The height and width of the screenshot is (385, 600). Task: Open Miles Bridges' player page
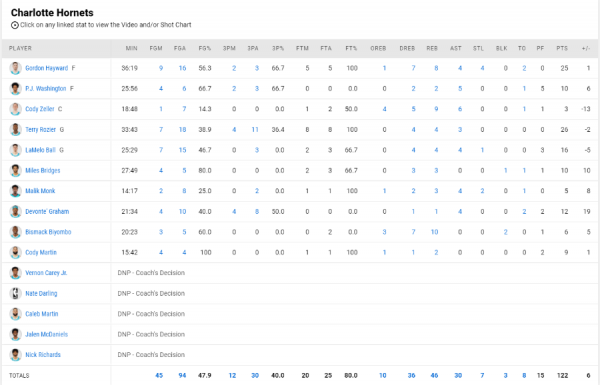point(43,171)
